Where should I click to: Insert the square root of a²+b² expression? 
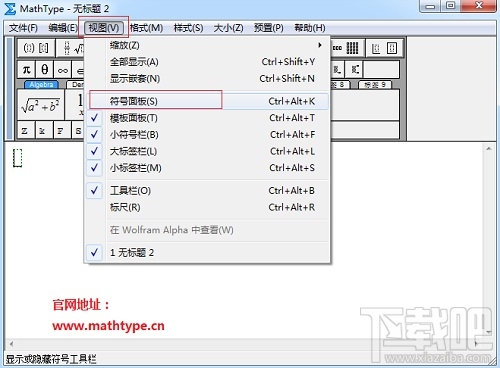tap(41, 105)
